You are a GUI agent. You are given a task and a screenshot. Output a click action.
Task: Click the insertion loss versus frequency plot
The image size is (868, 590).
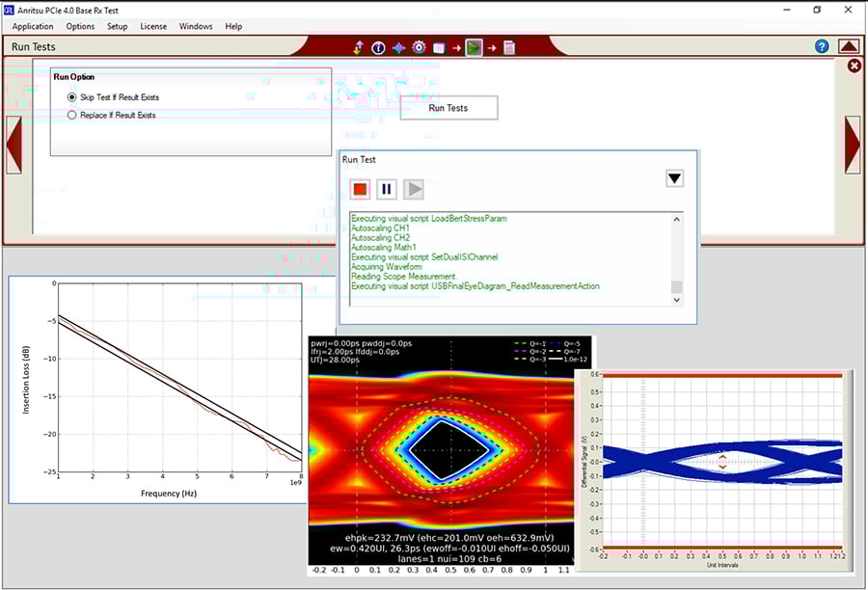[179, 379]
